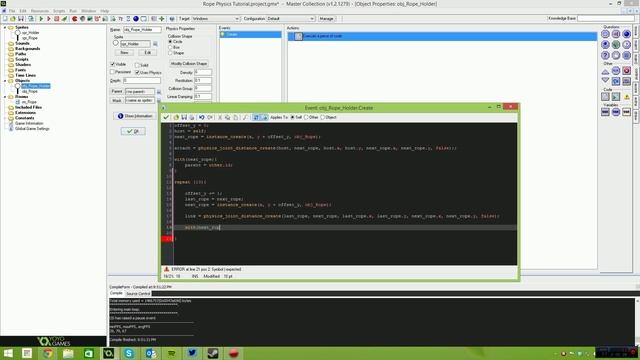640x360 pixels.
Task: Select spr_Holder in the resource tree
Action: pos(30,33)
